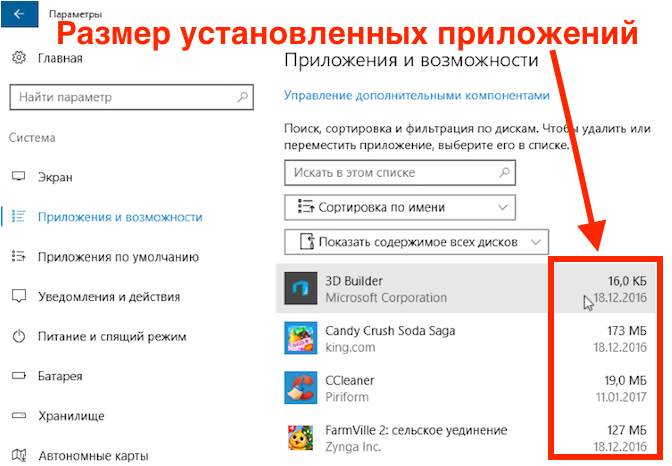
Task: Open Показать содержимое всех дисков dropdown
Action: [416, 242]
